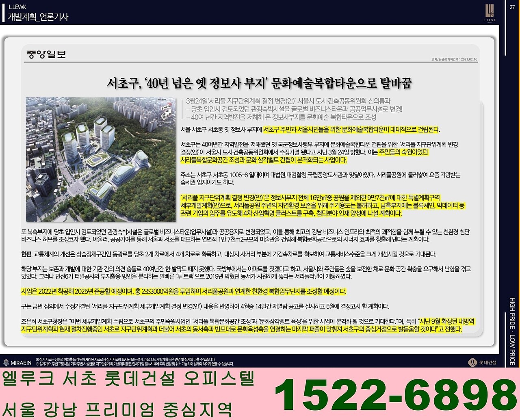Click the highlighted line '서리풀복합문화공간 조성과 문화 삼각벨트 건립이'
520x420 pixels.
264,160
